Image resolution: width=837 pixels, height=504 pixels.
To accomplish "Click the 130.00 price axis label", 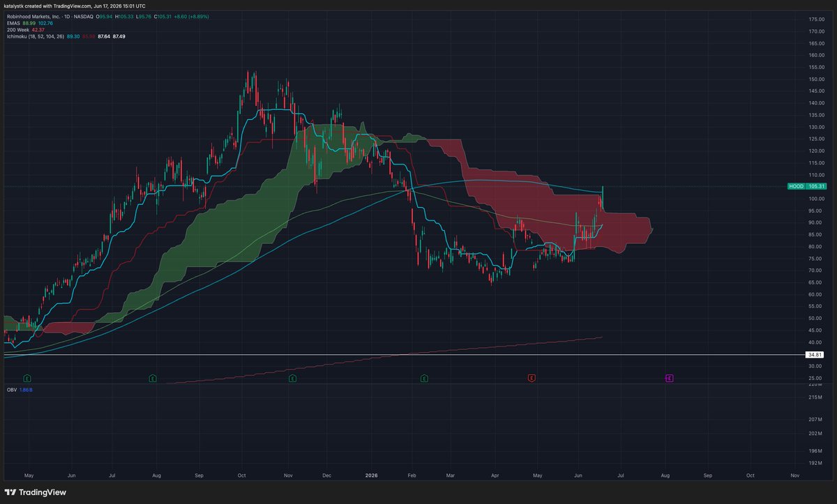I will click(817, 127).
